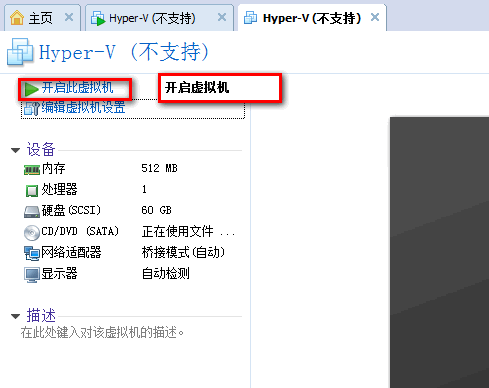This screenshot has height=388, width=489.
Task: Collapse the 描述 section
Action: [x=15, y=316]
